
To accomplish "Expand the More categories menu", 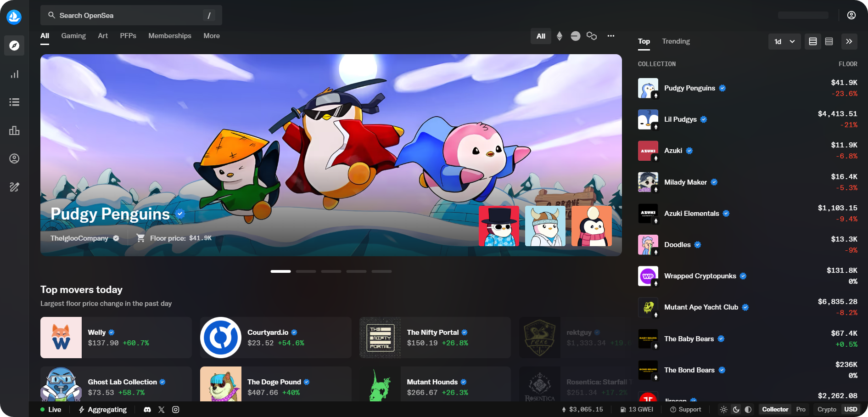I will click(x=212, y=36).
